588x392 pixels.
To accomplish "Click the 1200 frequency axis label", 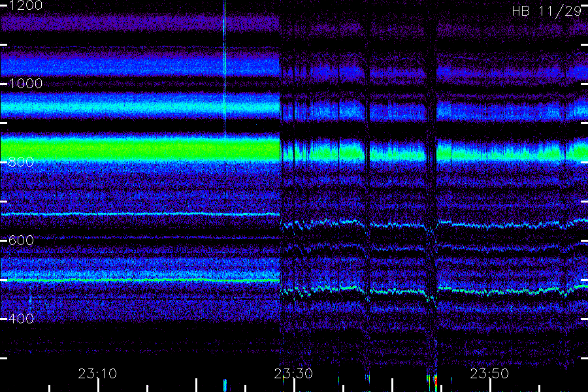I will pos(25,5).
